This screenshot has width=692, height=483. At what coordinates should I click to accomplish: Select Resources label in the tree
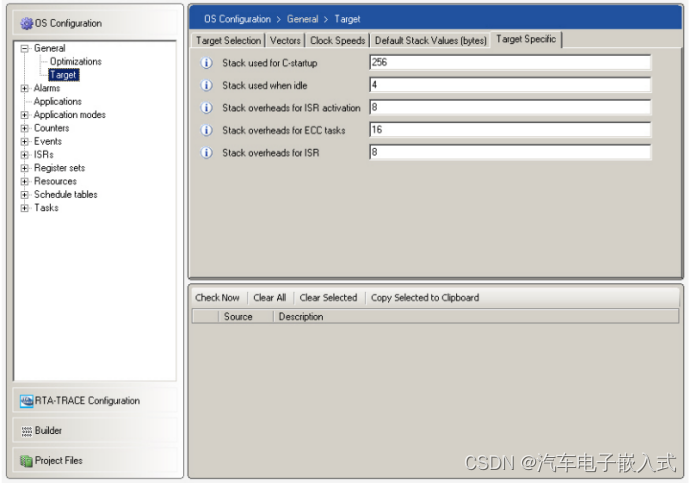tap(55, 181)
